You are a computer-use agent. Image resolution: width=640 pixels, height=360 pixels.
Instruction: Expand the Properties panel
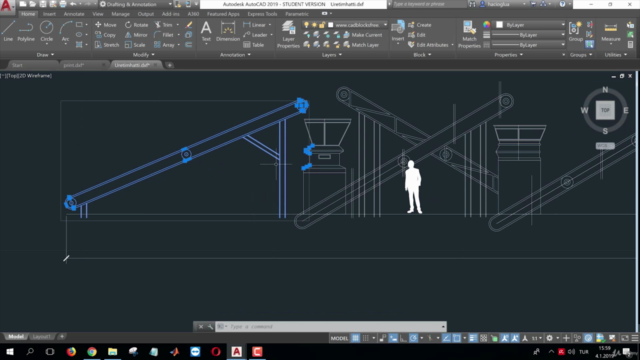point(509,55)
